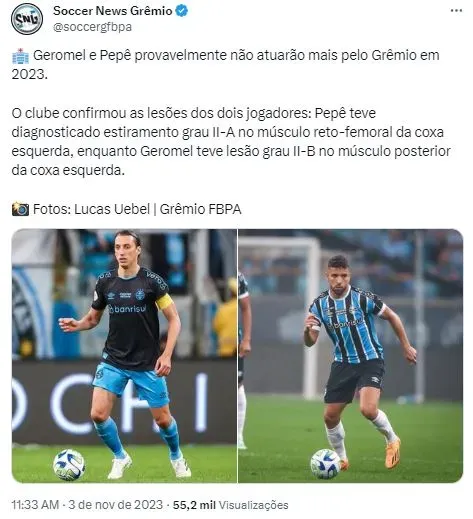The height and width of the screenshot is (519, 473).
Task: Click the camera emoji before Fotos
Action: [20, 209]
